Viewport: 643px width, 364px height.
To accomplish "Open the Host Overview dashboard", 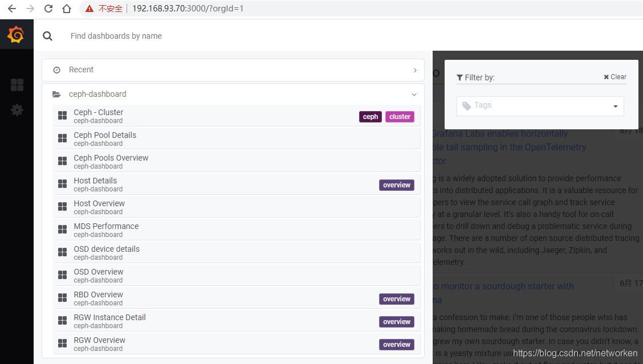I will pos(237,207).
